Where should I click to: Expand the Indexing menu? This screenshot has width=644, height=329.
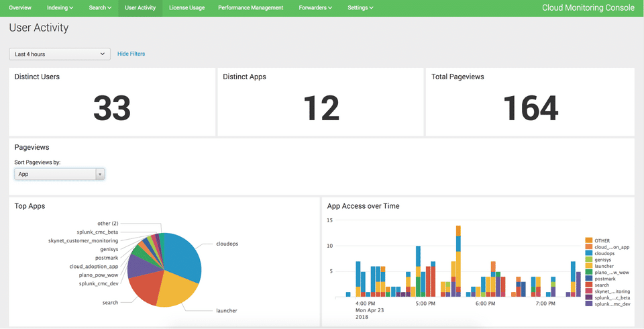(x=60, y=8)
